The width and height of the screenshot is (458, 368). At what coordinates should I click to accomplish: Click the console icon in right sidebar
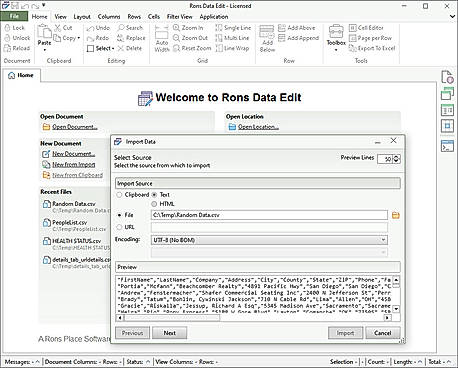[447, 146]
